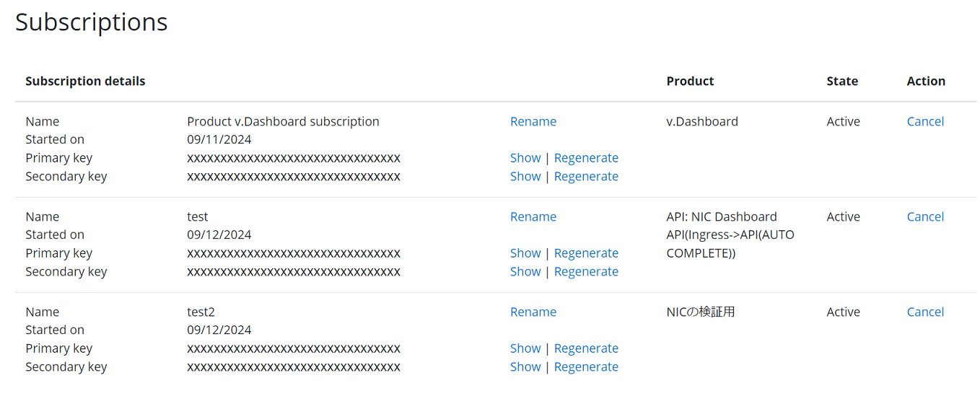Viewport: 980px width, 404px height.
Task: Show secondary key for test subscription
Action: coord(525,271)
